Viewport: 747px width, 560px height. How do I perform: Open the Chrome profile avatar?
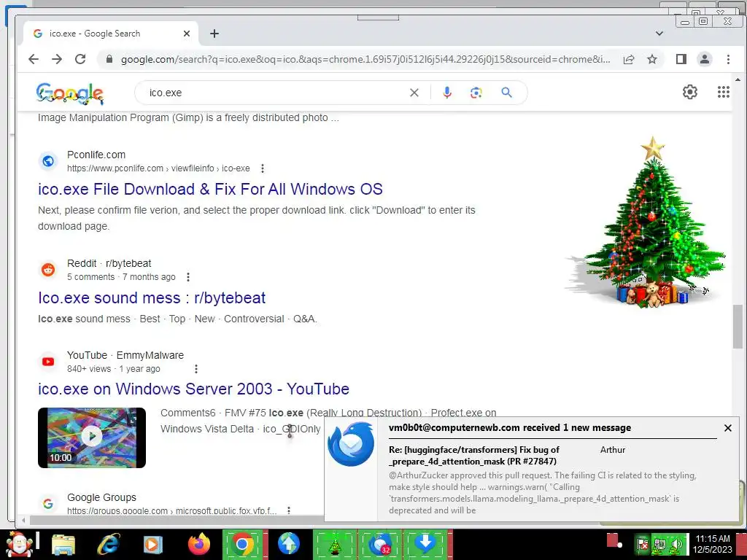coord(704,59)
